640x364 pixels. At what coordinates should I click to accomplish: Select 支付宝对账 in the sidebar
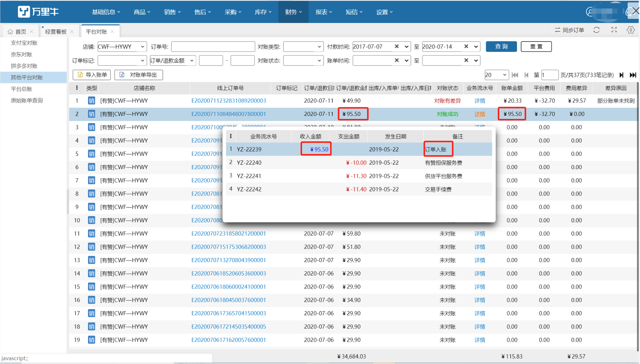click(x=24, y=43)
